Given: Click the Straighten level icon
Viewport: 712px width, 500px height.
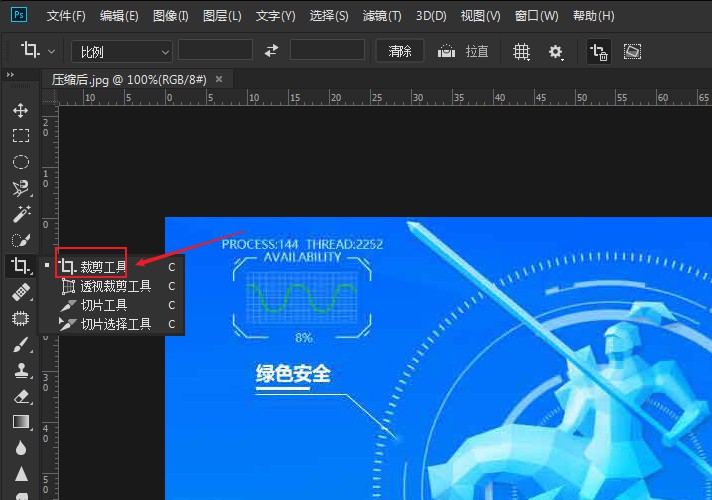Looking at the screenshot, I should (446, 51).
